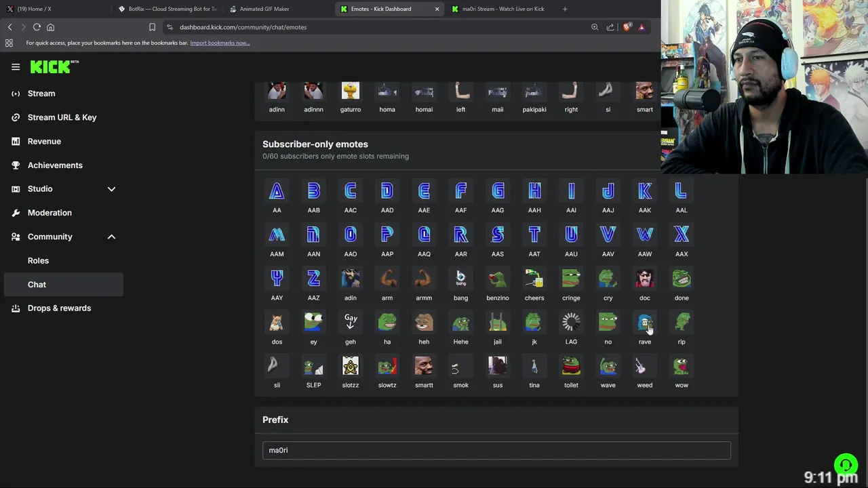This screenshot has width=868, height=488.
Task: Select the AA letter emote
Action: 277,191
